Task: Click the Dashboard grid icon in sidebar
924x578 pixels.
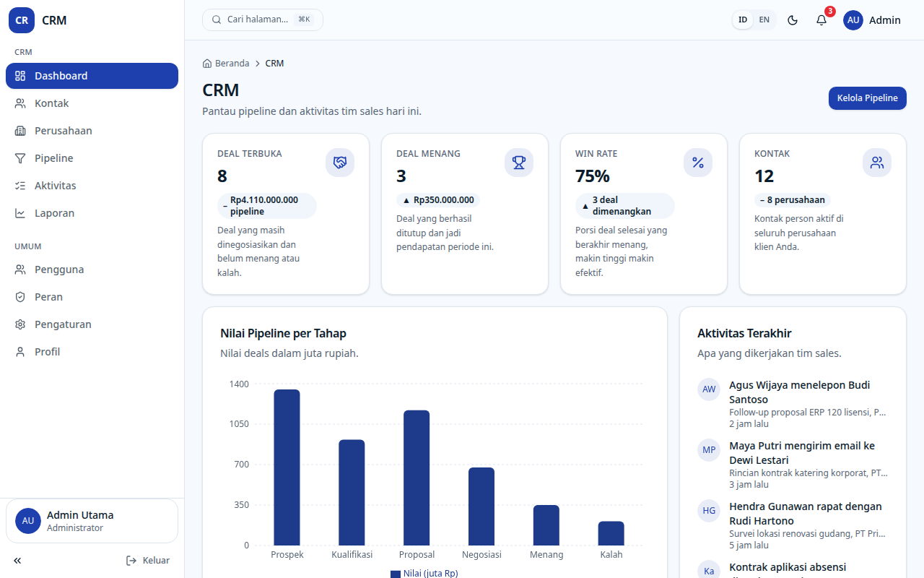Action: click(x=20, y=76)
